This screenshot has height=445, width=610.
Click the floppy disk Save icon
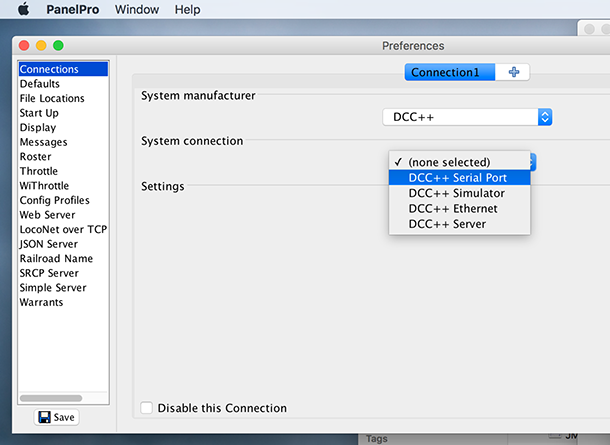tap(44, 417)
